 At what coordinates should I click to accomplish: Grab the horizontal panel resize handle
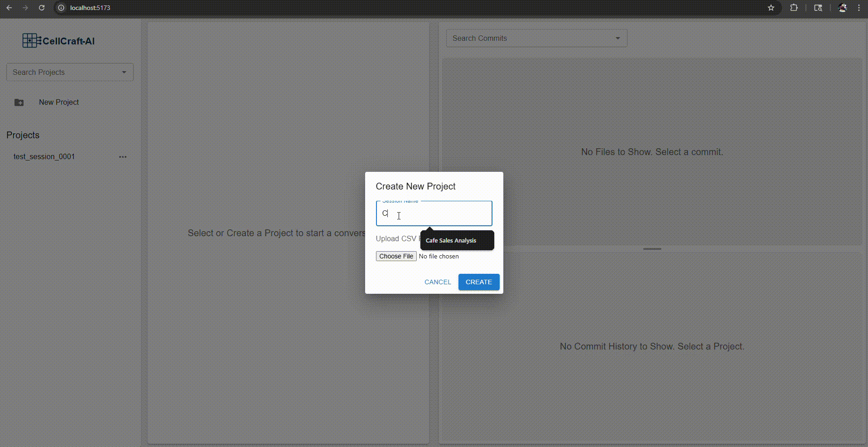pos(652,249)
